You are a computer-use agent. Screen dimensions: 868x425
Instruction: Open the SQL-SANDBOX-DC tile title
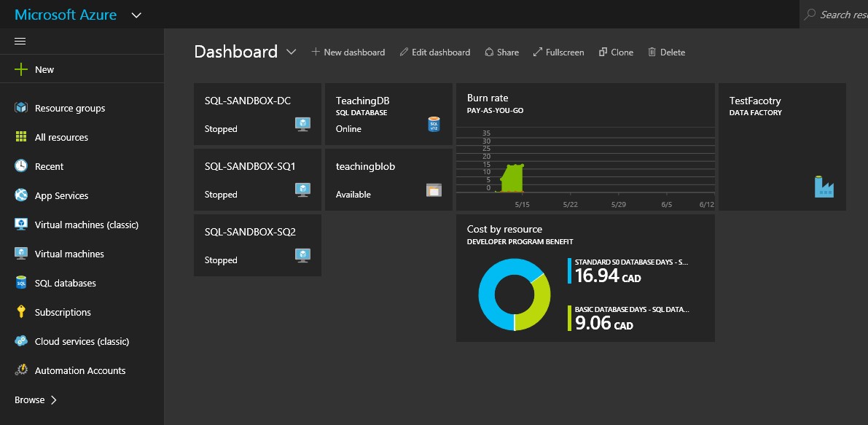[248, 101]
